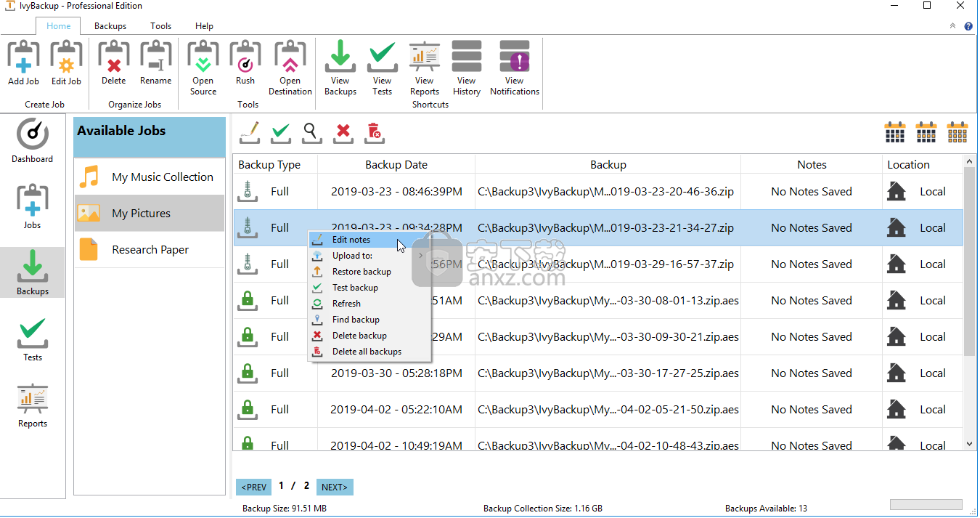Select the Research Paper job

150,249
